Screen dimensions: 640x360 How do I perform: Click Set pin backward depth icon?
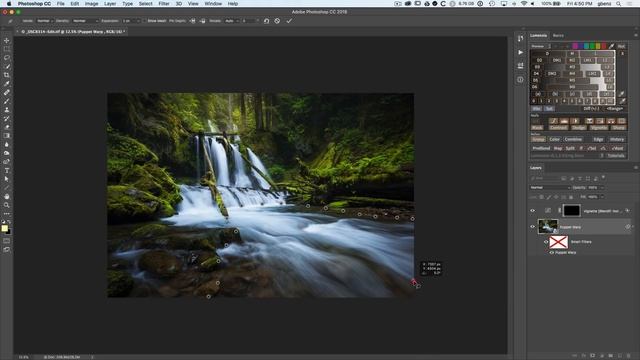pos(203,20)
